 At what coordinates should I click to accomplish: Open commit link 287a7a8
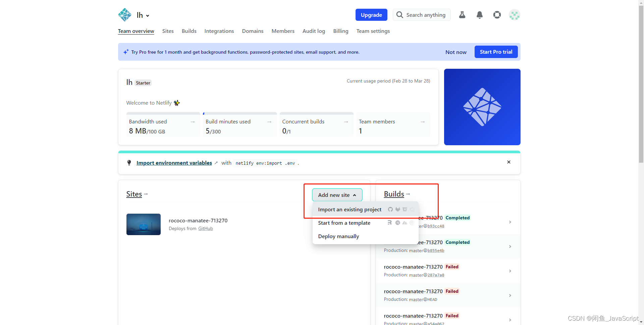[x=436, y=275]
